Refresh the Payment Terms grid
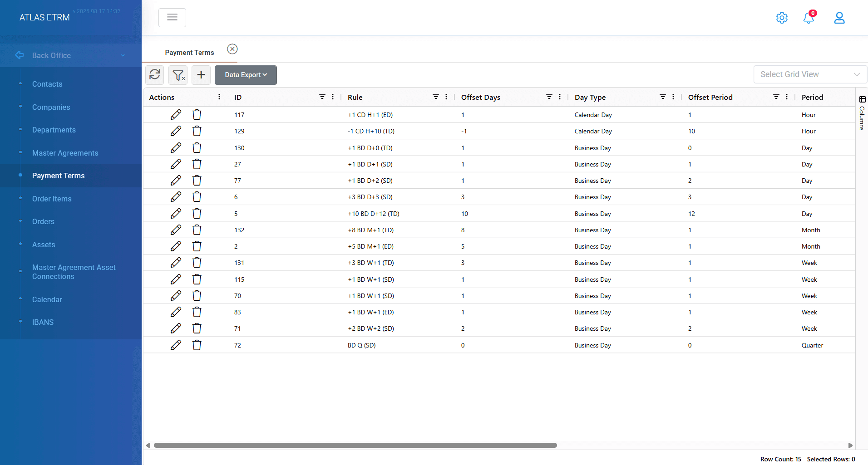This screenshot has width=868, height=465. tap(155, 74)
